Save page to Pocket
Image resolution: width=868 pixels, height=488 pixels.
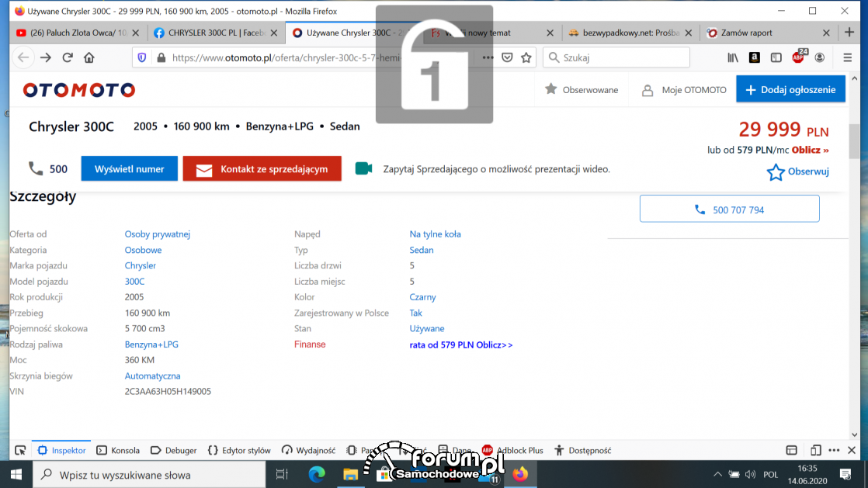coord(507,57)
